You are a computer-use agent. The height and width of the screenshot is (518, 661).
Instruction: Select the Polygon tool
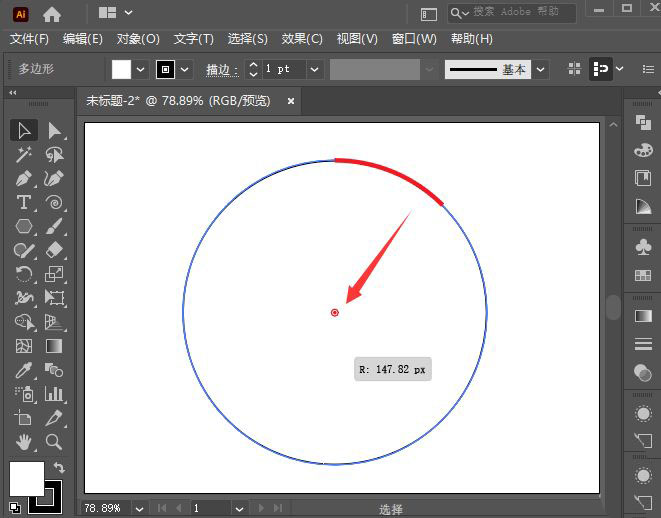24,226
